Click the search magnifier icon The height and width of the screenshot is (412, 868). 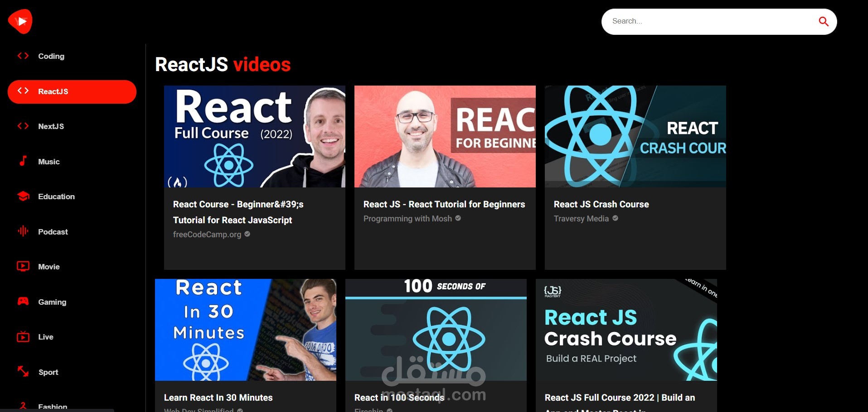(x=824, y=21)
